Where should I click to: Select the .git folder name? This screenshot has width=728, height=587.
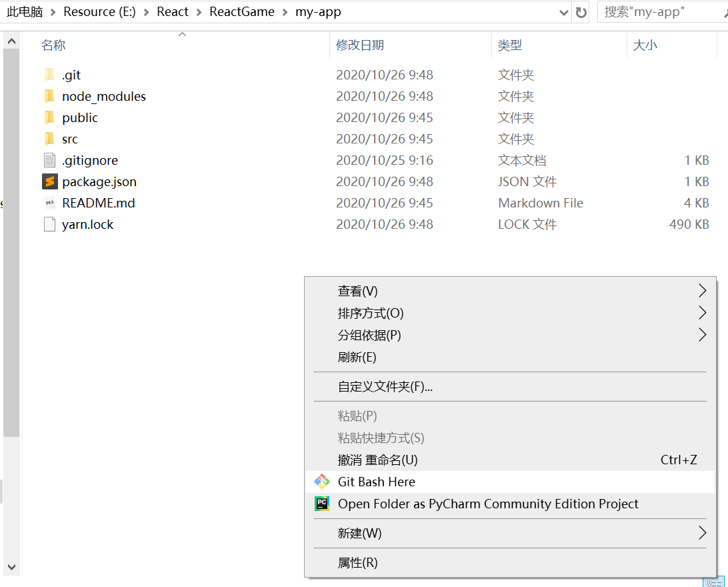pyautogui.click(x=71, y=75)
